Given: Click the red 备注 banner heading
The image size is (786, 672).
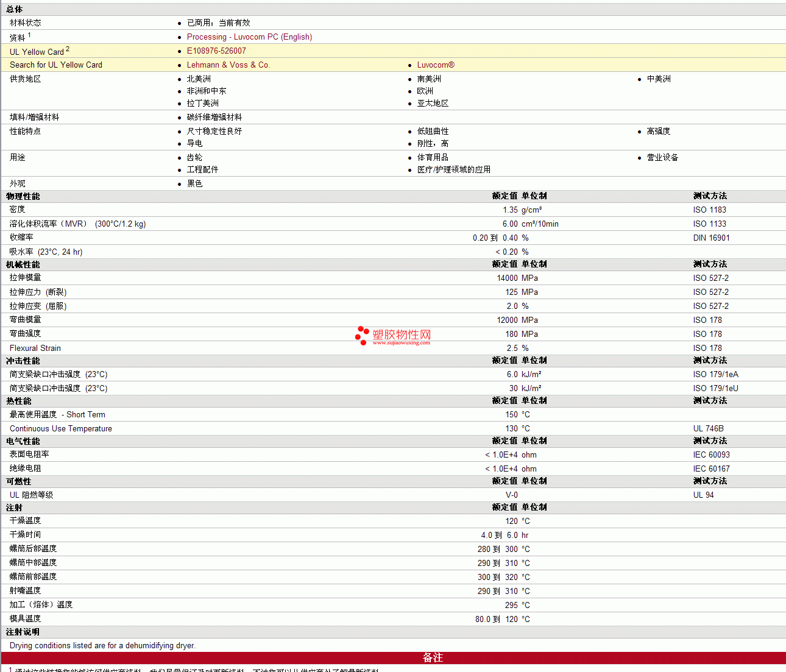Looking at the screenshot, I should click(x=433, y=658).
